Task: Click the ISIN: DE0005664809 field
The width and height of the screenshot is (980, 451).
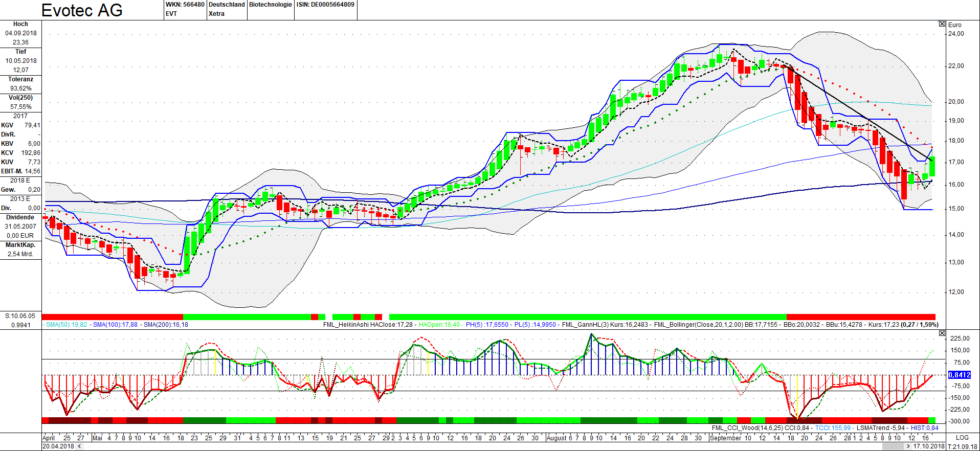Action: click(325, 5)
